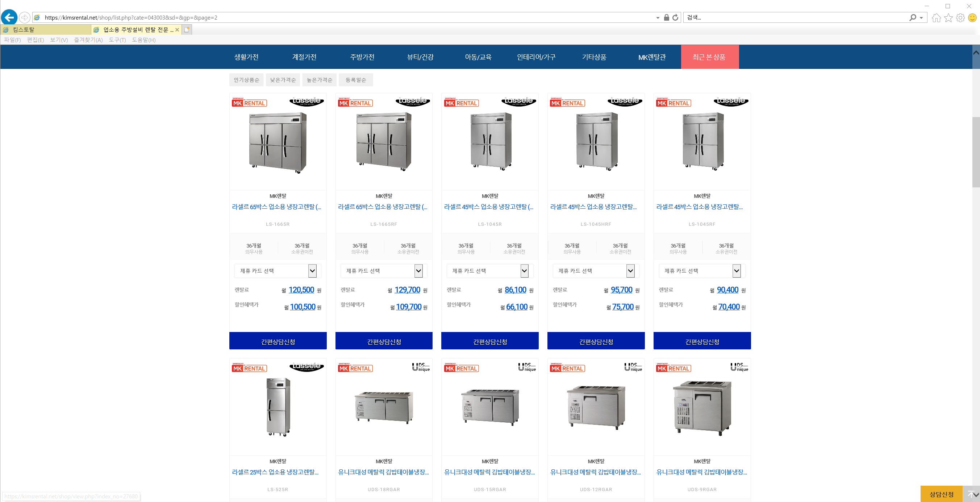Open the browser Home icon
980x502 pixels.
(x=936, y=18)
